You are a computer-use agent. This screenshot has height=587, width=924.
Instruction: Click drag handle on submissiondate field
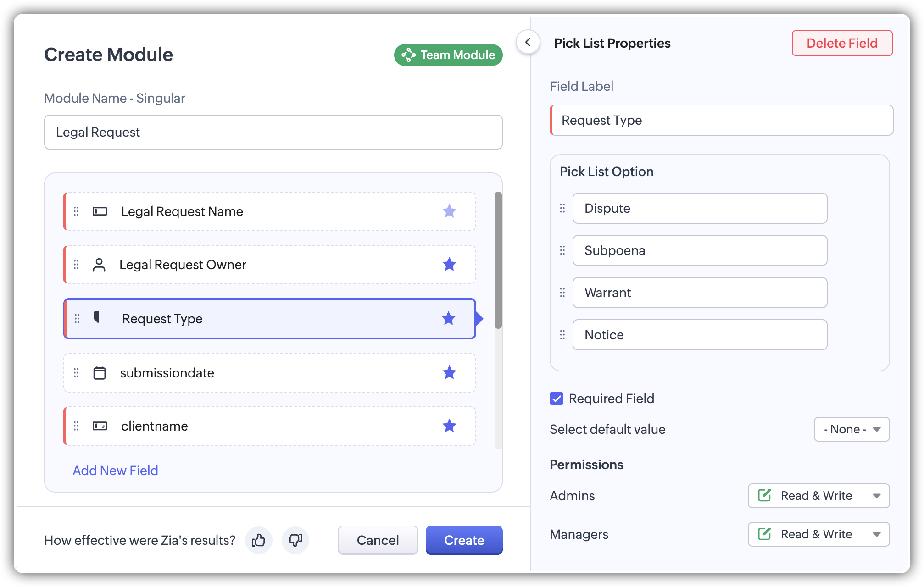[76, 373]
